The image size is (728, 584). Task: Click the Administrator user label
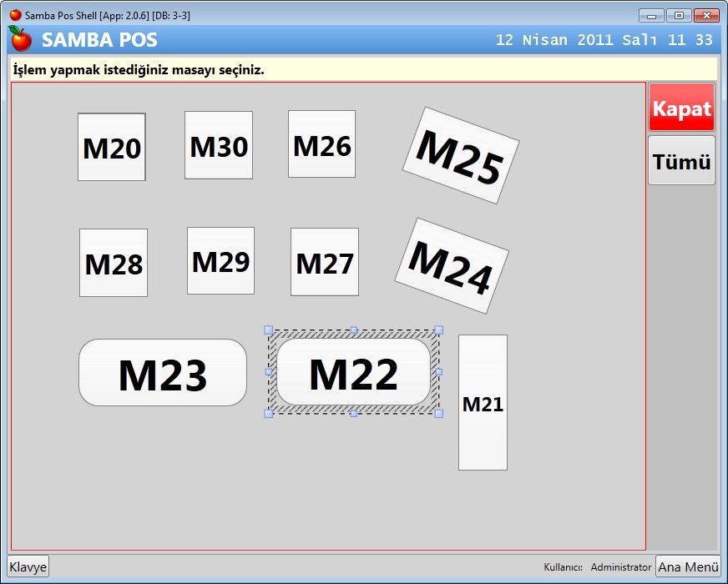[x=621, y=566]
